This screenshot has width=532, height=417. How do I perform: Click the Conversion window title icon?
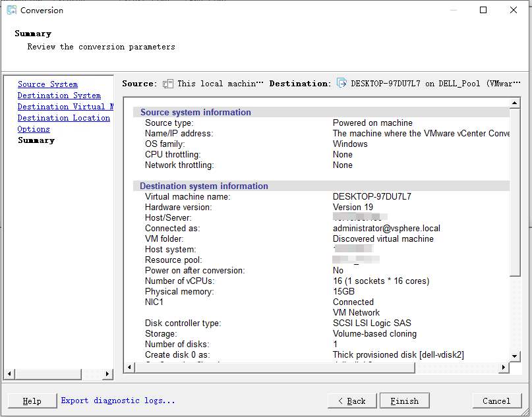11,10
